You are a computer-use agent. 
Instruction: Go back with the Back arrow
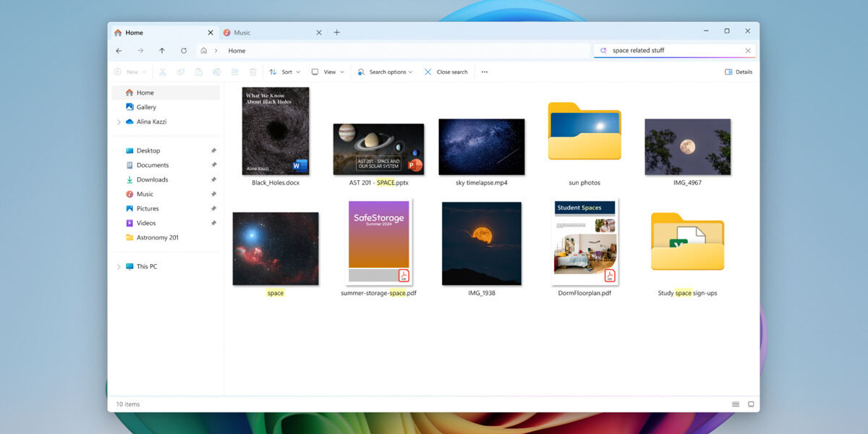tap(119, 51)
